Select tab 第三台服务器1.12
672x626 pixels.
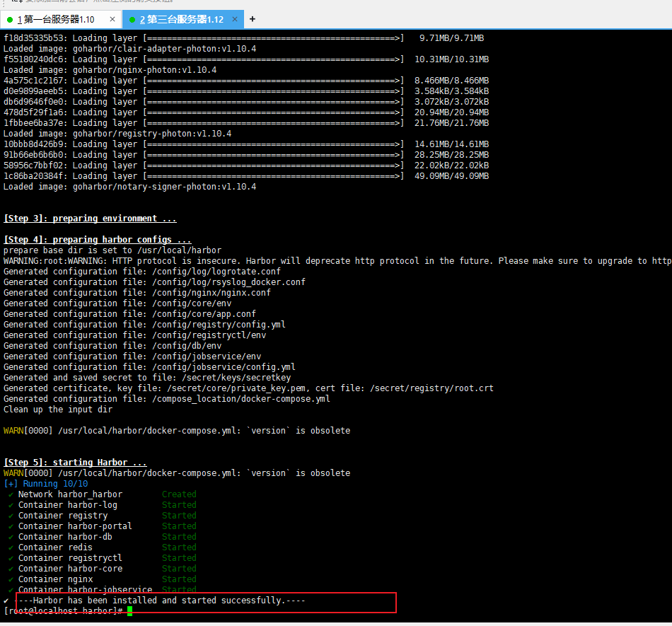click(183, 19)
